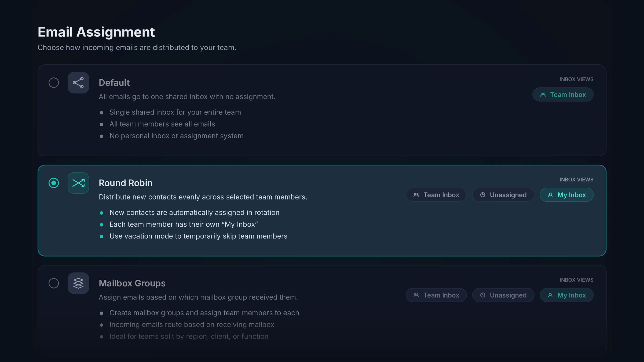Image resolution: width=644 pixels, height=362 pixels.
Task: Click My Inbox pill in Round Robin card
Action: click(x=567, y=195)
